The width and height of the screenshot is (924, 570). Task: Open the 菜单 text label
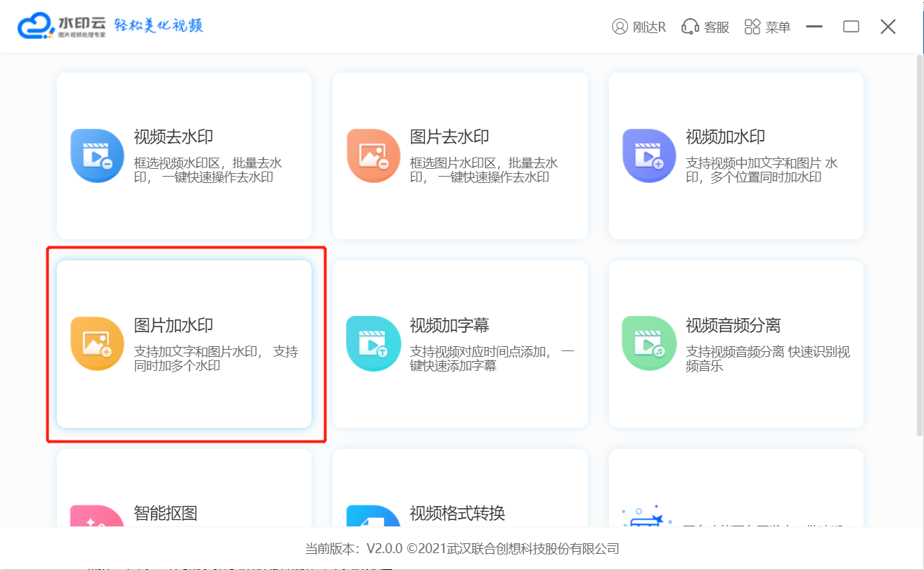click(x=778, y=27)
